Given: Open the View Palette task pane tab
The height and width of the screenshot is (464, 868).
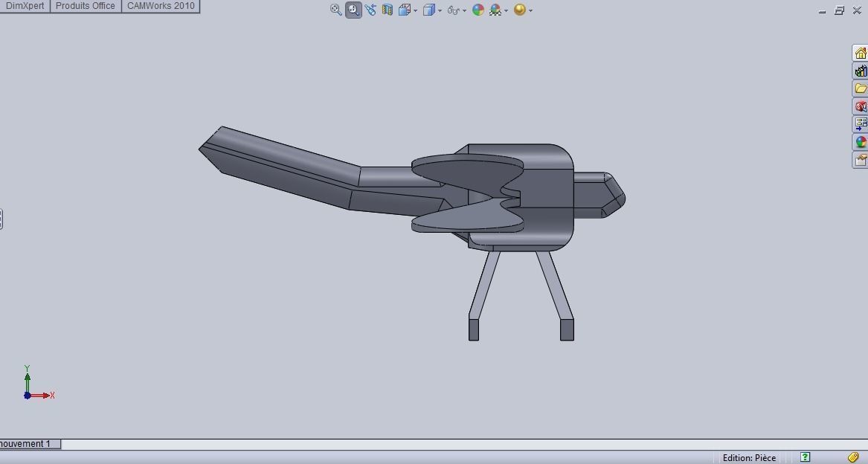Looking at the screenshot, I should point(861,124).
